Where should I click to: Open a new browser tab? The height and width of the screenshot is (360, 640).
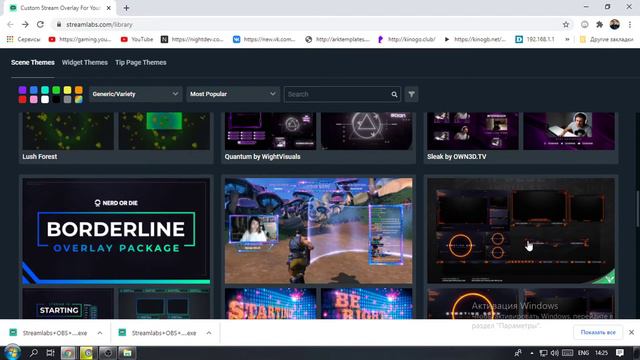[127, 8]
